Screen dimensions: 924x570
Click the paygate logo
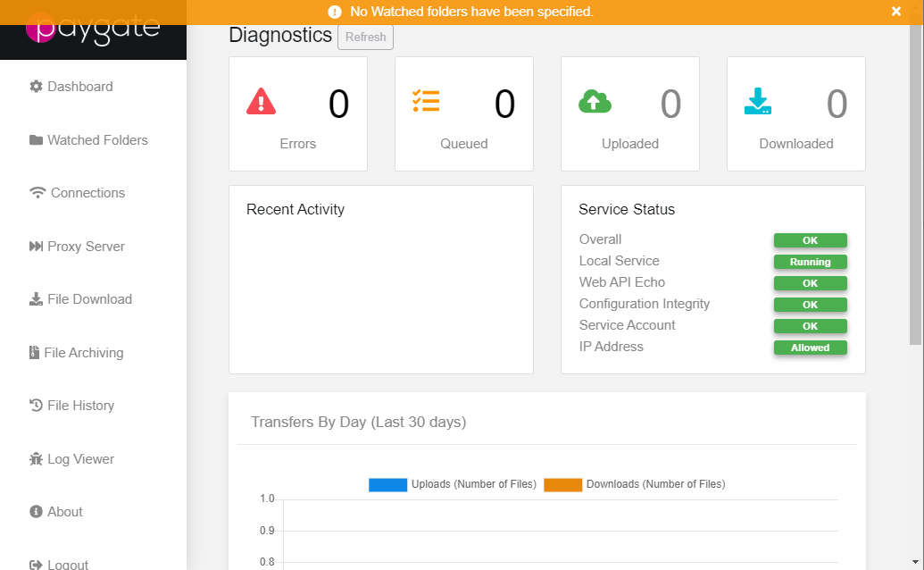click(93, 29)
